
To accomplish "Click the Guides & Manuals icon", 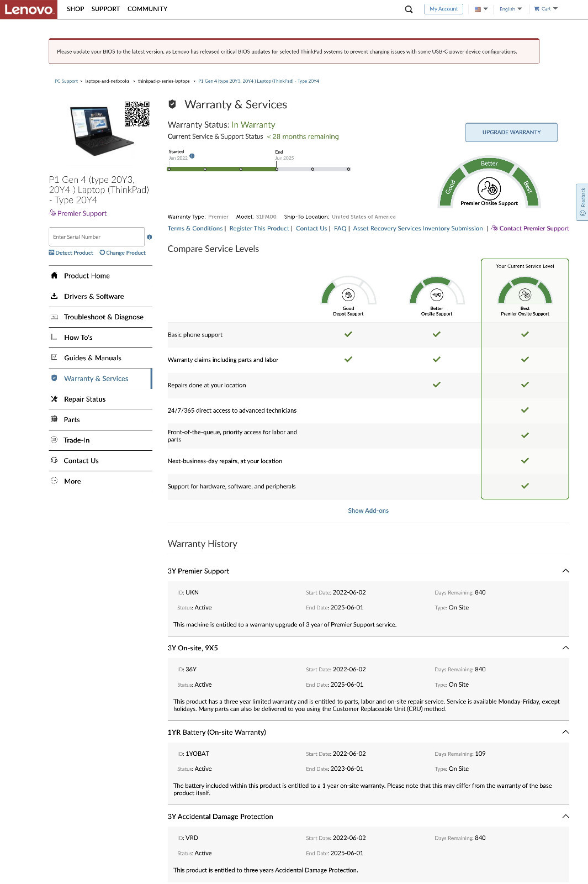I will point(54,357).
